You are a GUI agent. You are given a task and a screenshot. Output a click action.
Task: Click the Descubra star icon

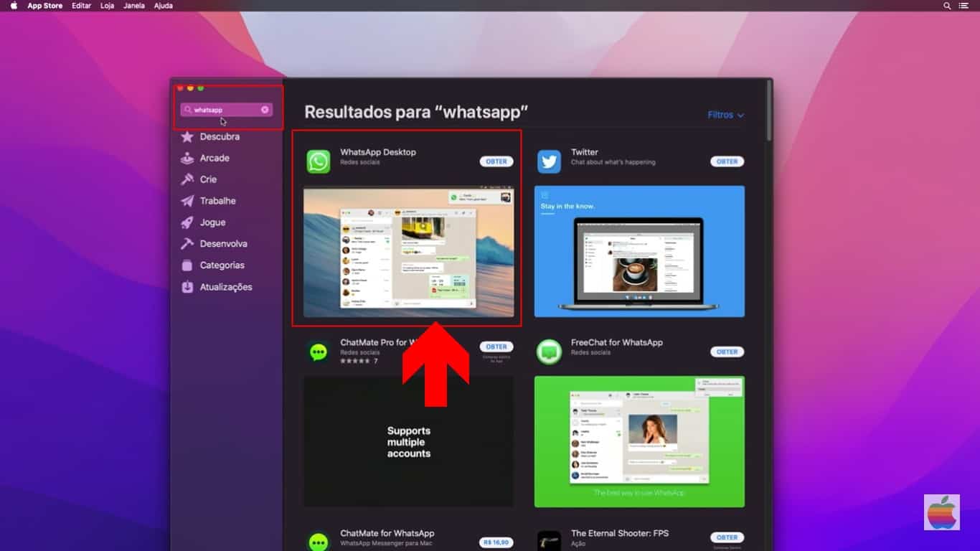pyautogui.click(x=187, y=136)
